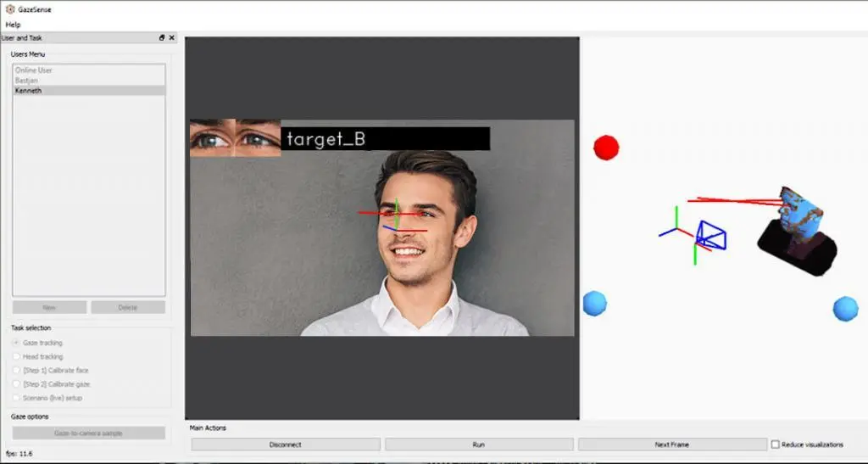Click the blue camera frustum in 3D view
The height and width of the screenshot is (464, 868).
pyautogui.click(x=711, y=235)
